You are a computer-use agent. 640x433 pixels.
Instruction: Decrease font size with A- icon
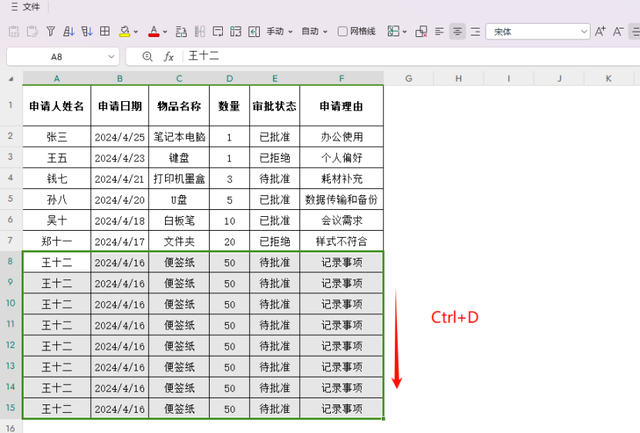point(618,31)
